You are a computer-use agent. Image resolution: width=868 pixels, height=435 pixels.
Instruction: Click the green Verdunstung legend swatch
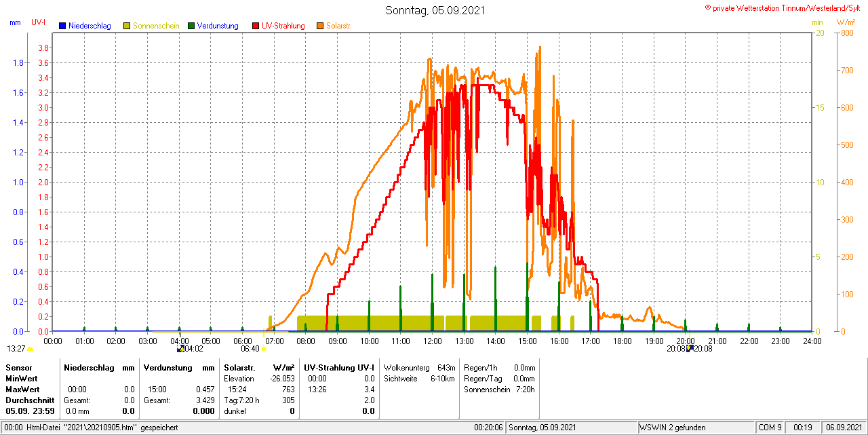(191, 26)
